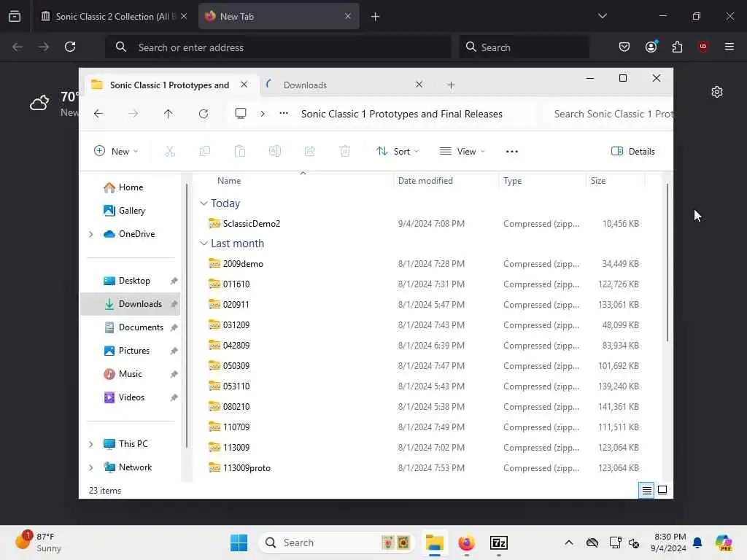Click File Explorer icon in the taskbar
This screenshot has height=560, width=747.
435,542
